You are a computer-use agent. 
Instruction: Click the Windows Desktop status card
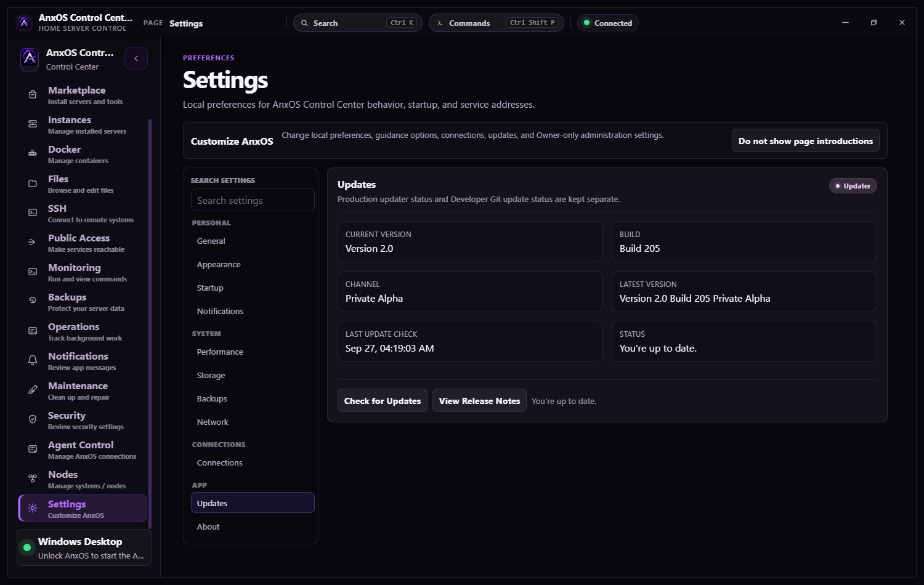coord(84,547)
